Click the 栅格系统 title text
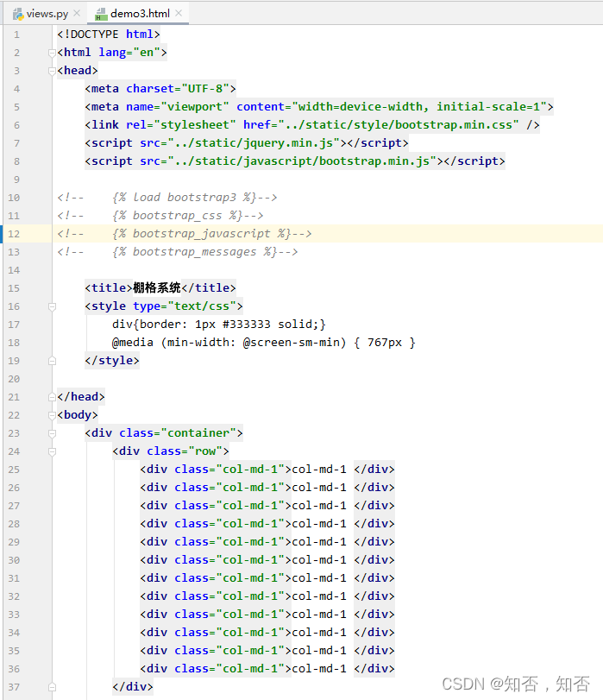Image resolution: width=603 pixels, height=700 pixels. 157,288
